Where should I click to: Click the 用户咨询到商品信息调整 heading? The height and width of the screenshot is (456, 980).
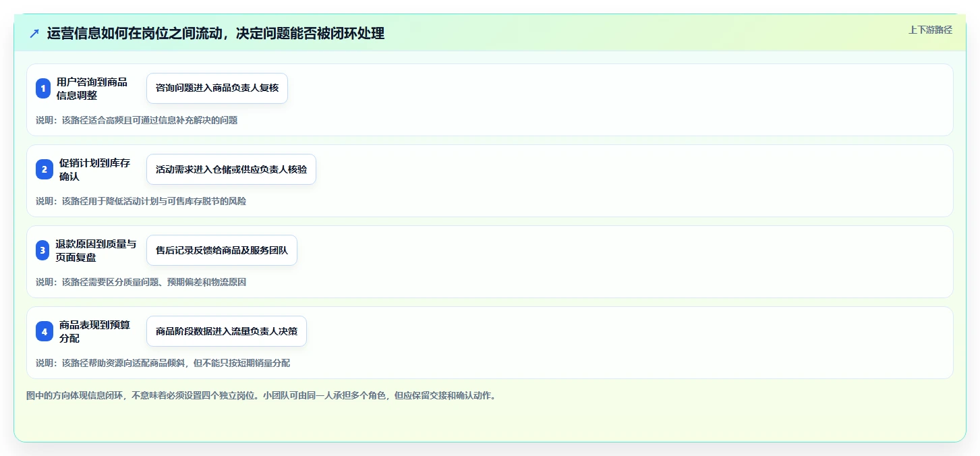pos(92,88)
